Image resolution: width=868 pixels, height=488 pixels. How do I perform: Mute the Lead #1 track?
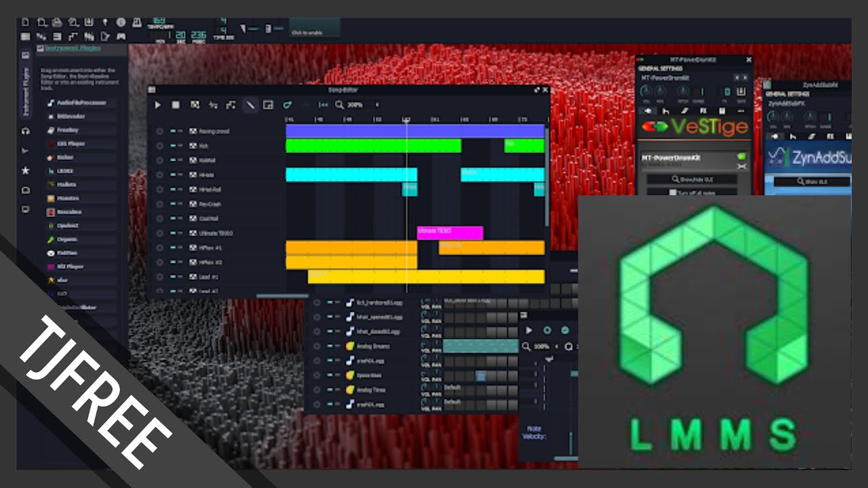(x=174, y=277)
